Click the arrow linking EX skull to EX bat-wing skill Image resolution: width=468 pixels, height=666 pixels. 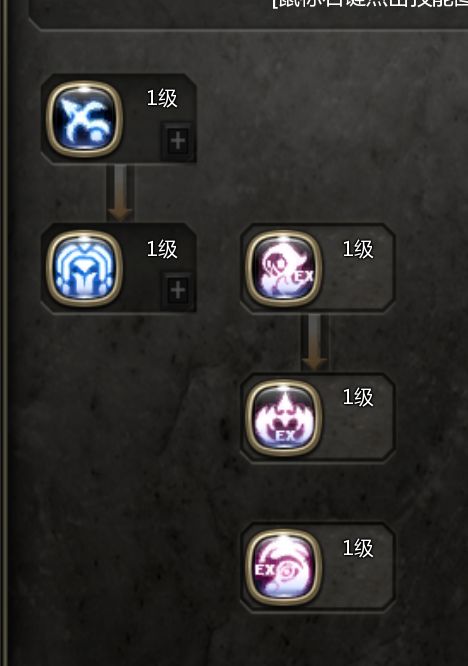(315, 343)
